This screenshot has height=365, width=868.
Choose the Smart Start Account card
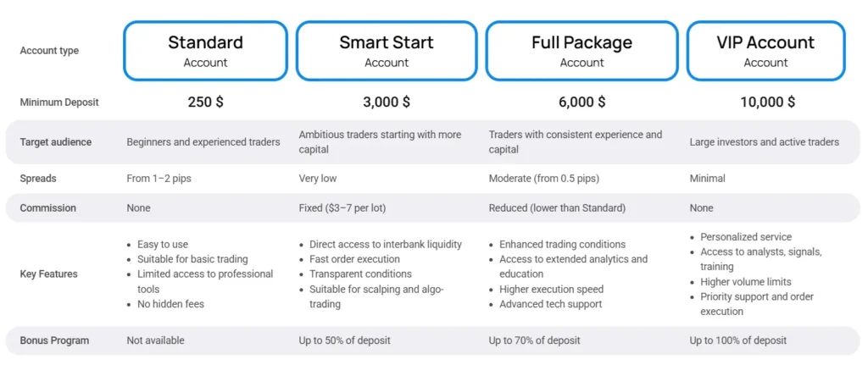[387, 51]
